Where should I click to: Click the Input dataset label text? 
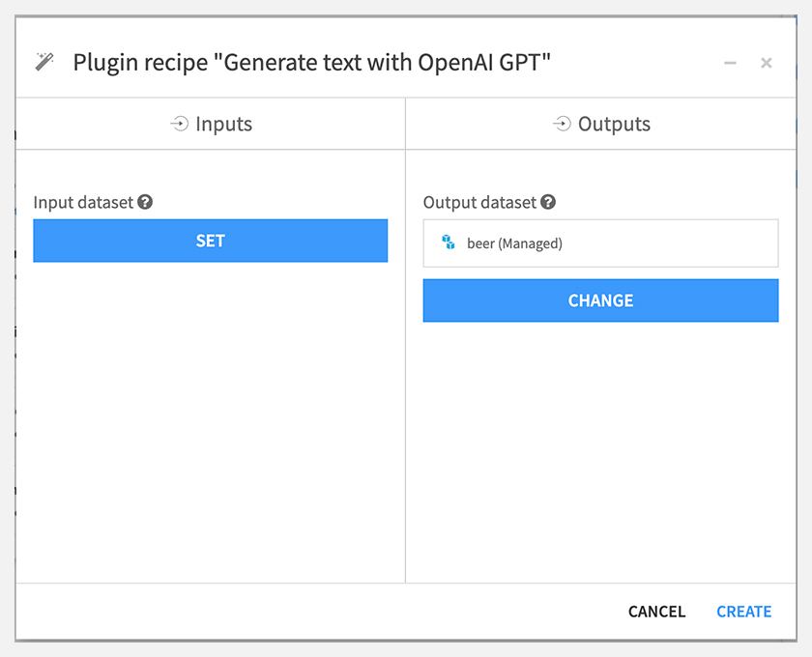(x=83, y=203)
